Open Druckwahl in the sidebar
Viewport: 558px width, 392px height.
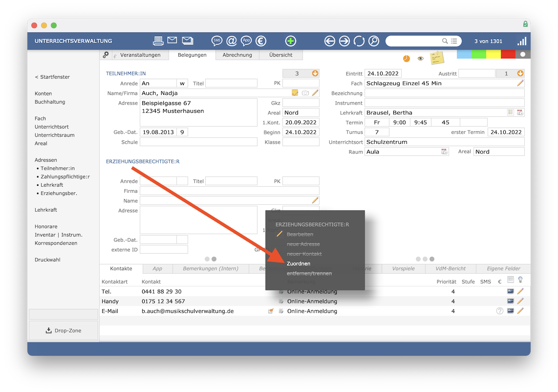coord(47,260)
